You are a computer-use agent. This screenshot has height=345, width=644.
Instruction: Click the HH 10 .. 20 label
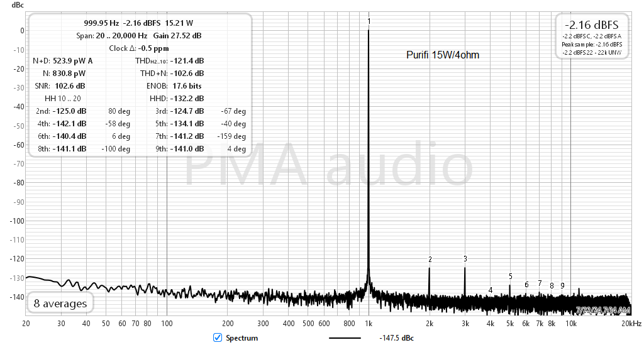(63, 99)
